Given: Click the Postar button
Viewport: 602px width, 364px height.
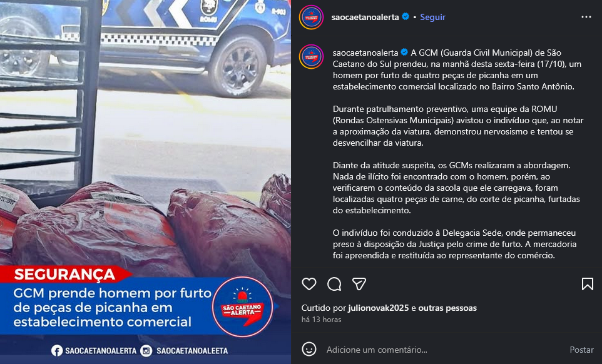Looking at the screenshot, I should click(x=581, y=350).
